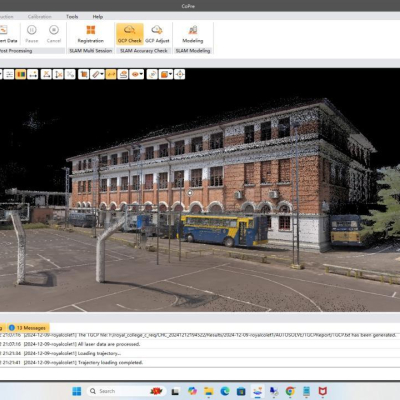Open Google Chrome from taskbar
The height and width of the screenshot is (400, 400).
(290, 391)
